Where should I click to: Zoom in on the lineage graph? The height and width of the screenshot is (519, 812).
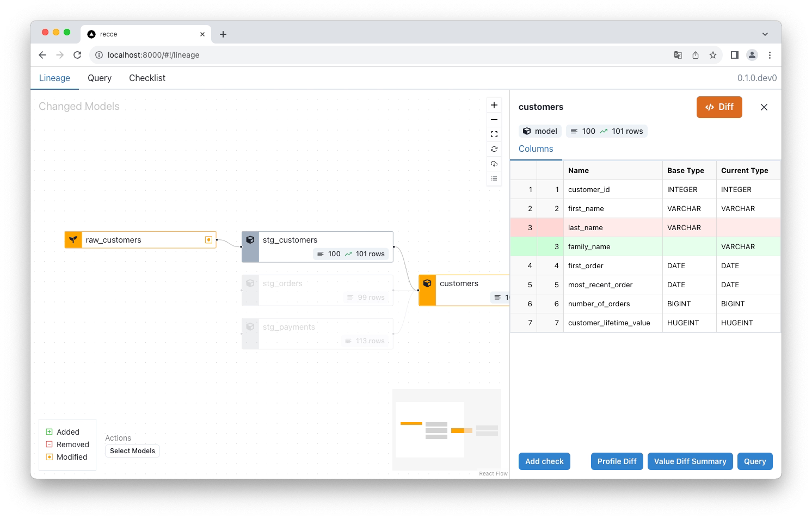[494, 104]
